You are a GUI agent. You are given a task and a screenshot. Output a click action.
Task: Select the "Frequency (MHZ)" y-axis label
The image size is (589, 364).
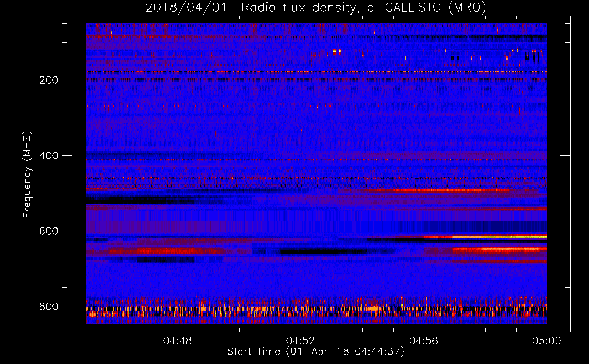[27, 174]
